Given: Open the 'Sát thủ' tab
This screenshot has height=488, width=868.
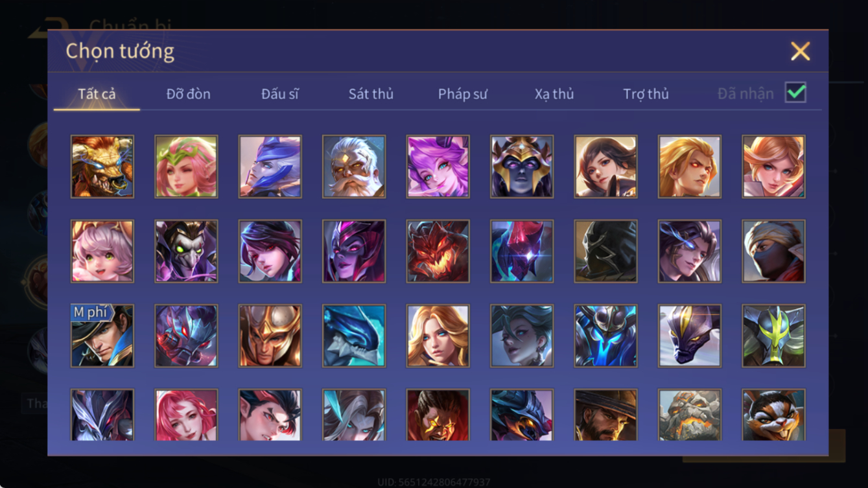Looking at the screenshot, I should 371,94.
